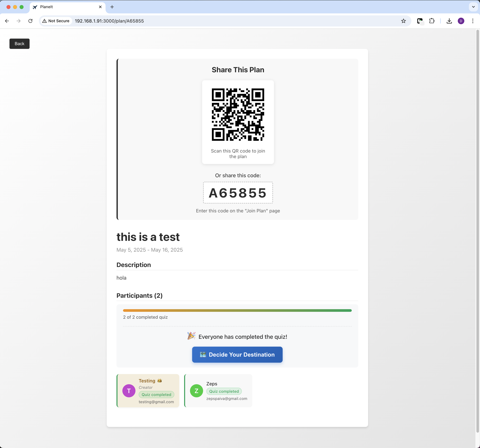Open the extensions puzzle icon
The width and height of the screenshot is (480, 448).
432,21
